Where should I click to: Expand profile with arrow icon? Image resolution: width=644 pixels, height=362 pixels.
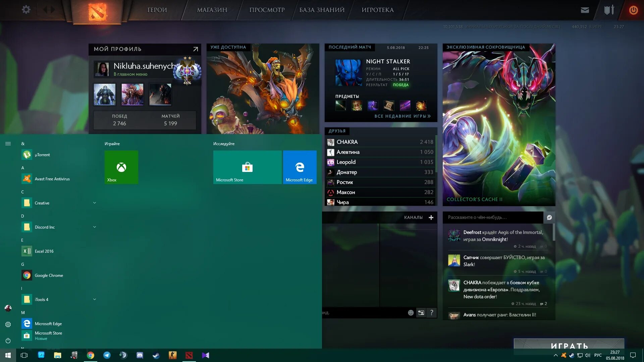click(x=196, y=49)
